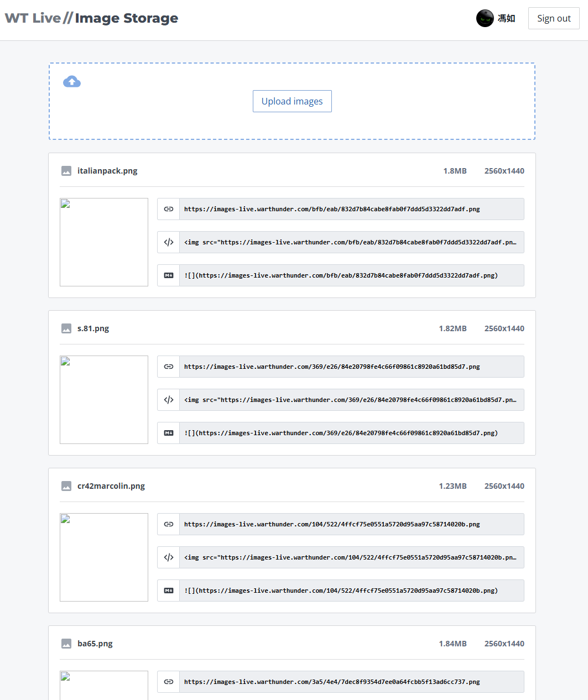
Task: Click the user profile avatar
Action: tap(485, 18)
